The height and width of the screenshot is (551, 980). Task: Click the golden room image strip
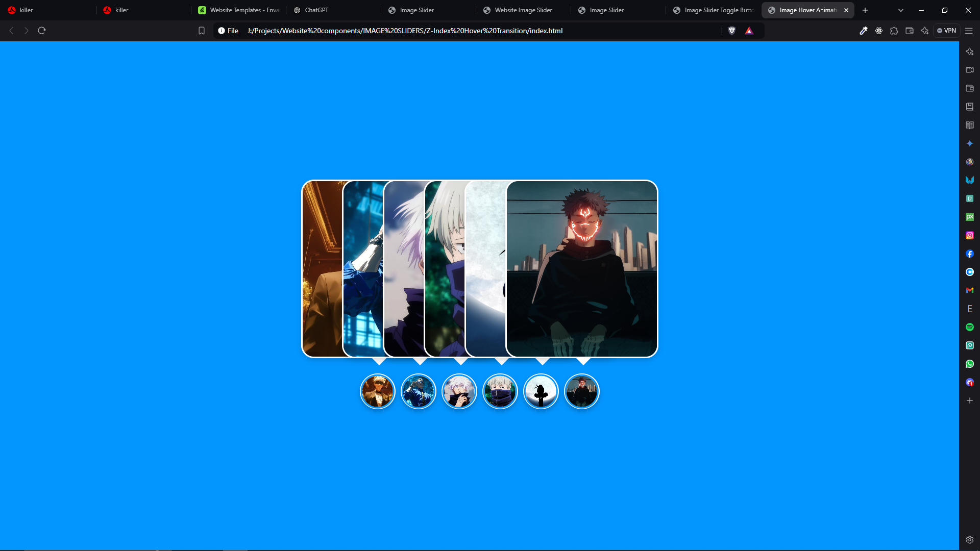pyautogui.click(x=322, y=269)
